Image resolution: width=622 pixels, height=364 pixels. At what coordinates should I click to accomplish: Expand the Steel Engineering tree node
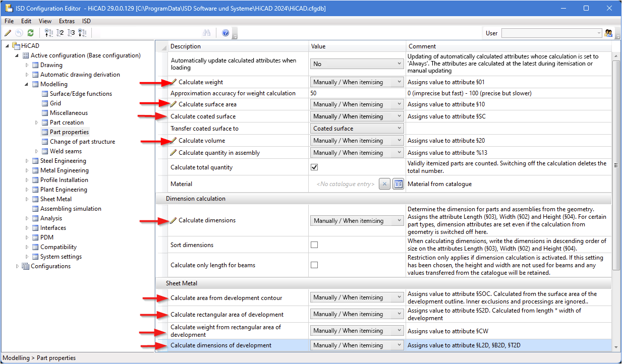(27, 161)
